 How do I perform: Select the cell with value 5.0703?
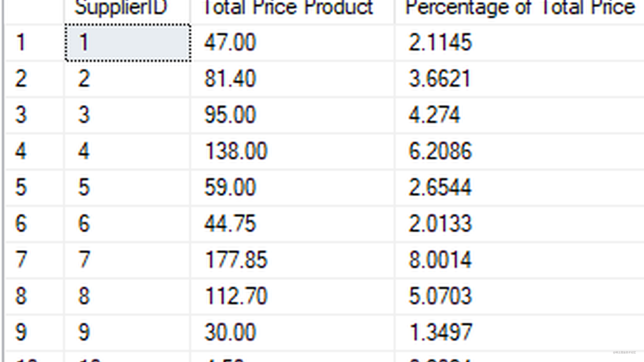[520, 296]
